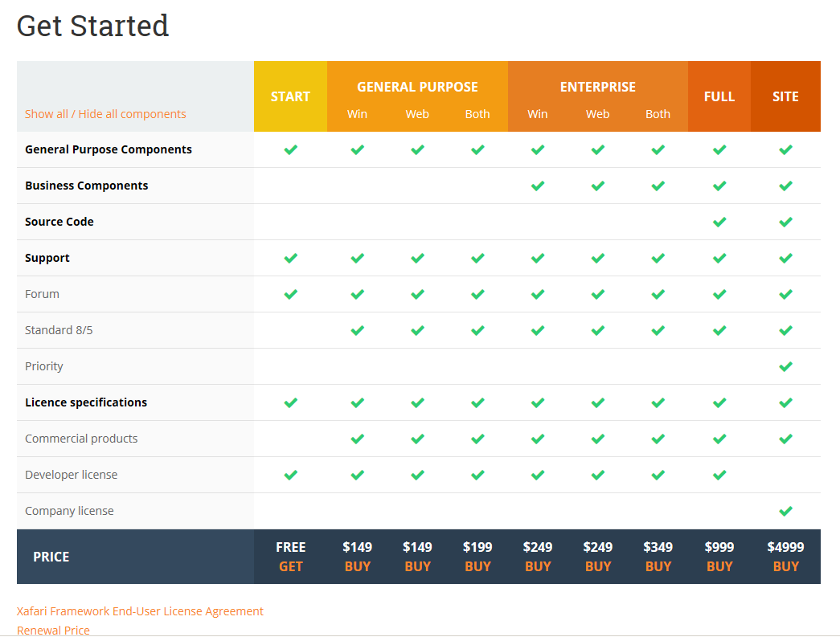Click BUY under the $349 price
The height and width of the screenshot is (637, 840).
tap(658, 566)
